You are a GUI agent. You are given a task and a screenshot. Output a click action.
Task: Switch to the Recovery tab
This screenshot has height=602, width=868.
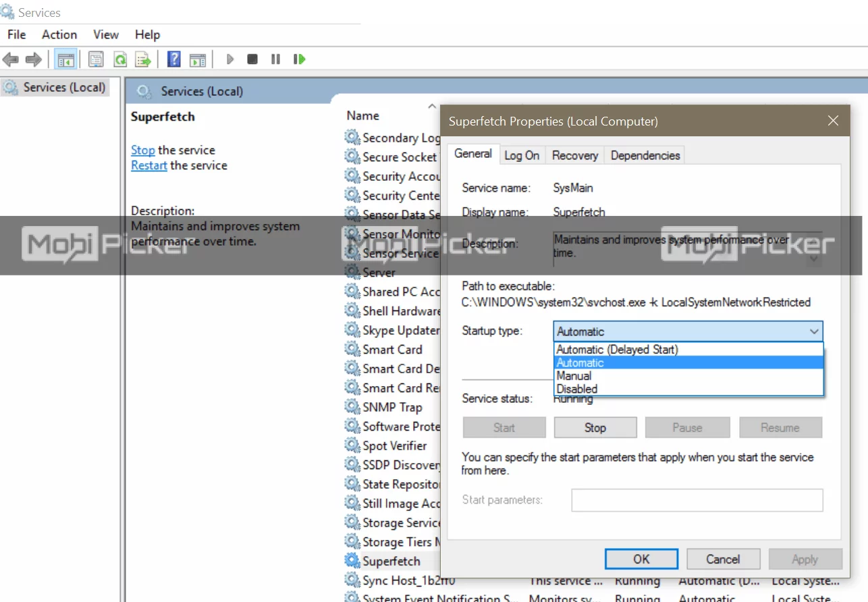[x=575, y=155]
